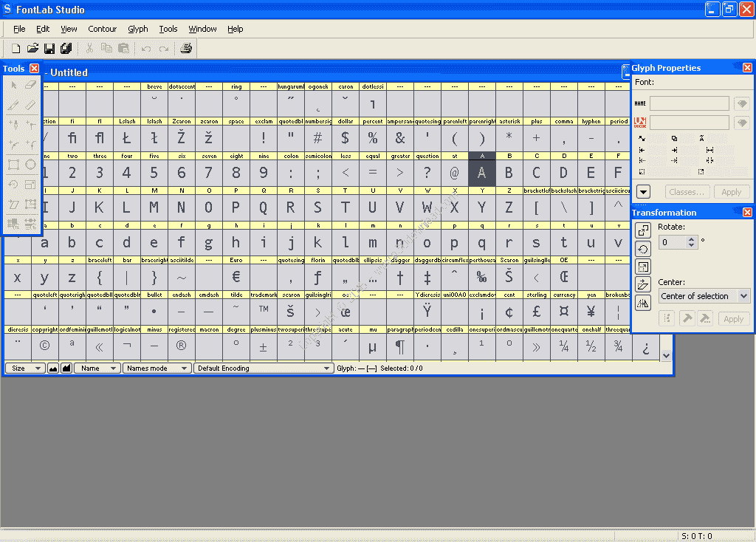Select the Add Curve point tool
This screenshot has height=542, width=756.
pyautogui.click(x=13, y=144)
